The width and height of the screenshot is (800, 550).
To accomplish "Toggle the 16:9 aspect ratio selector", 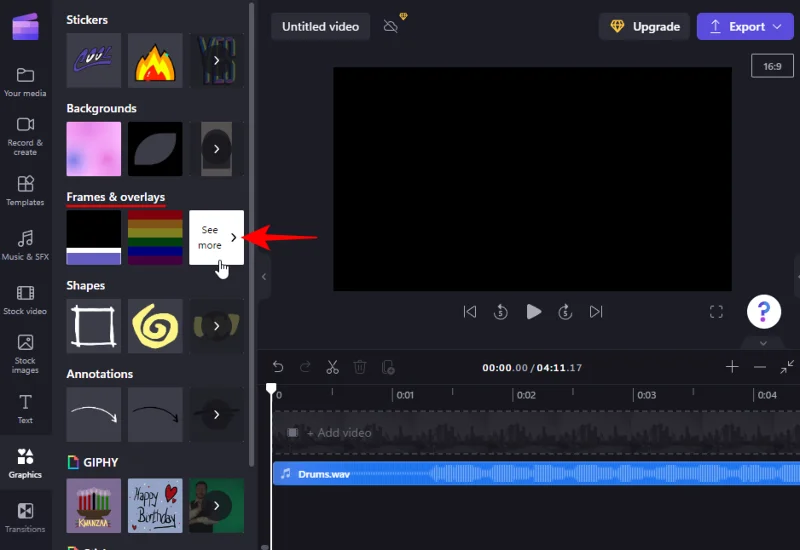I will click(772, 66).
